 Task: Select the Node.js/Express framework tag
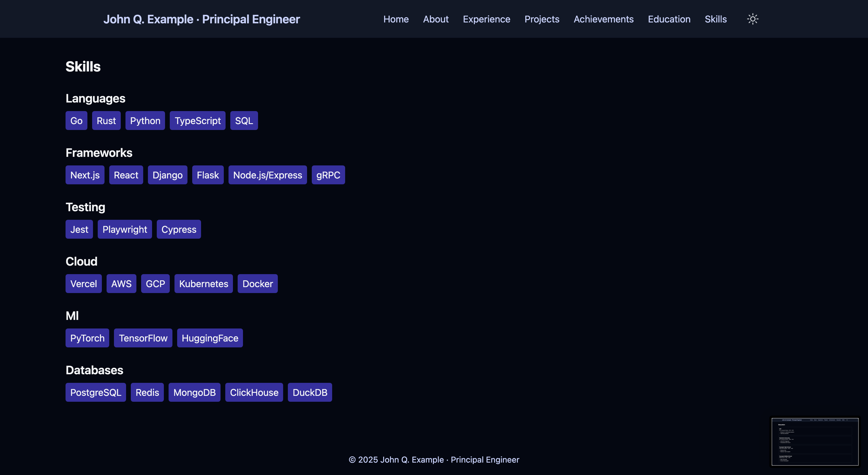pos(267,175)
